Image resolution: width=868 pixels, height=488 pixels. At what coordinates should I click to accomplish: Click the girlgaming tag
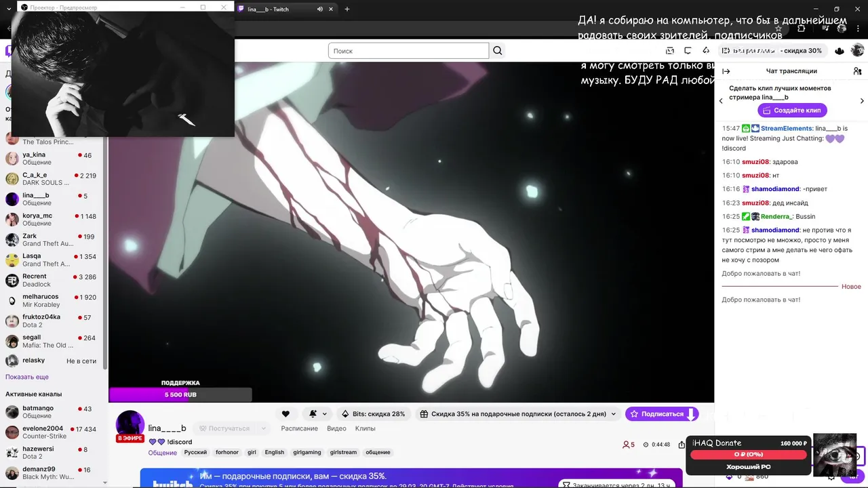tap(307, 452)
